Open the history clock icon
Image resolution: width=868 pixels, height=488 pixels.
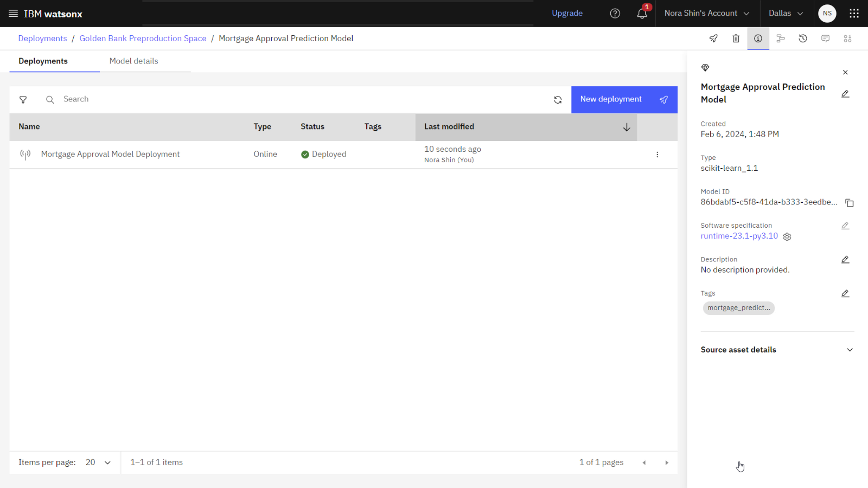pos(803,38)
